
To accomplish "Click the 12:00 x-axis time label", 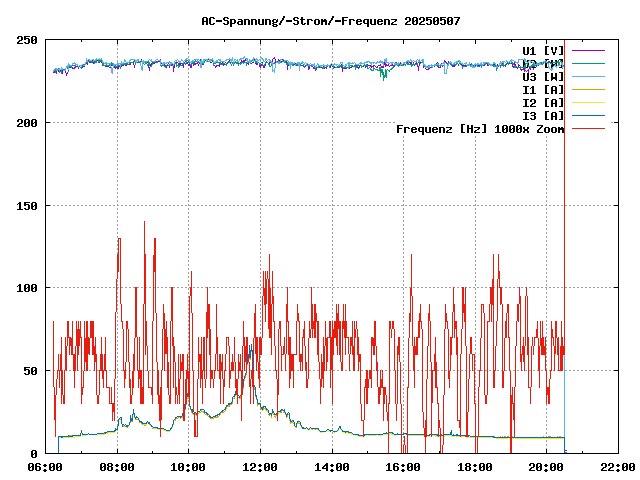I will (260, 467).
